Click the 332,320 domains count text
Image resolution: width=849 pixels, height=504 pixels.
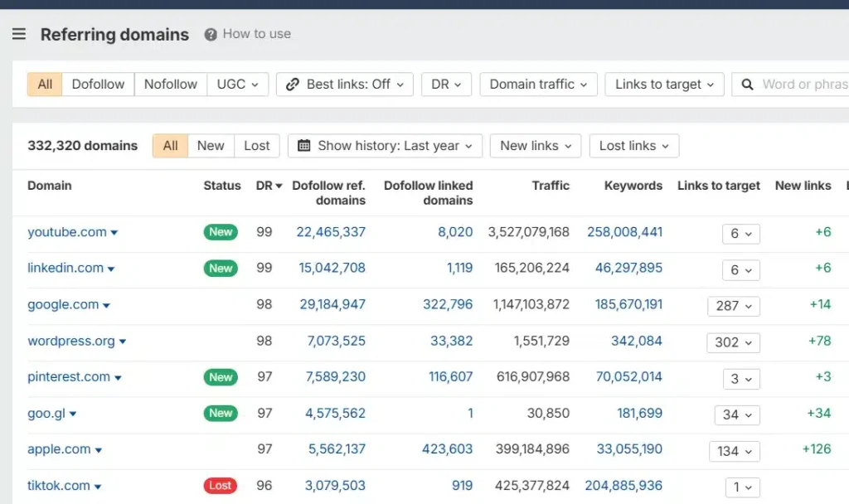point(82,146)
